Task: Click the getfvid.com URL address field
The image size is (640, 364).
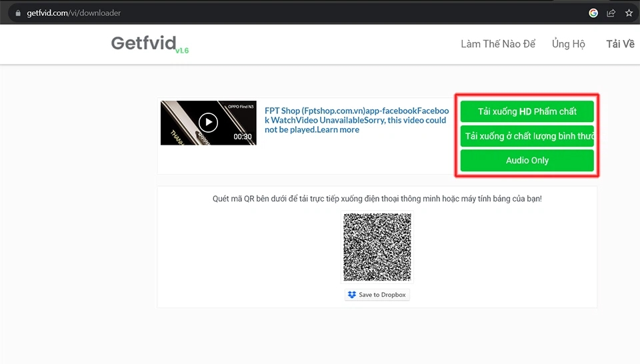Action: [x=73, y=13]
